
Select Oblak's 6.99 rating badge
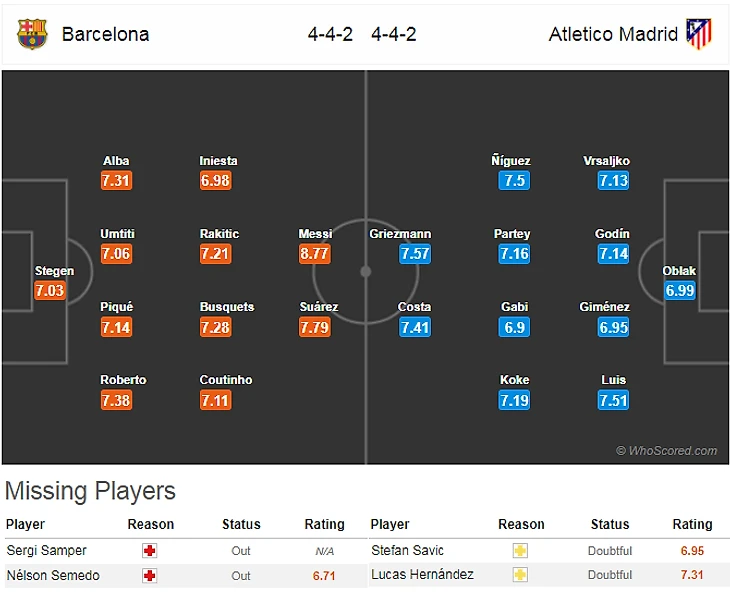point(679,291)
